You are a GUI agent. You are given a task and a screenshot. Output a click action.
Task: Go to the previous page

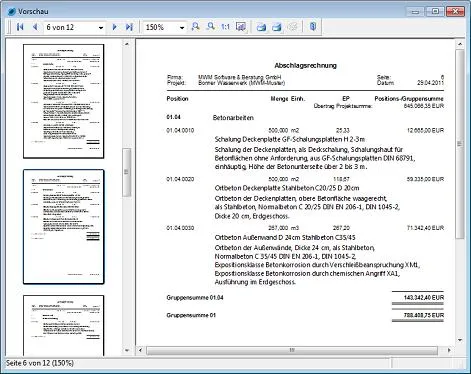click(35, 27)
